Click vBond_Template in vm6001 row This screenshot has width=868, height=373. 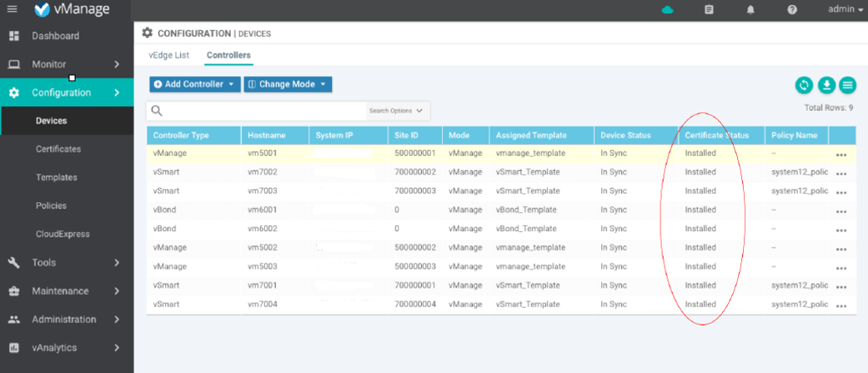[526, 209]
